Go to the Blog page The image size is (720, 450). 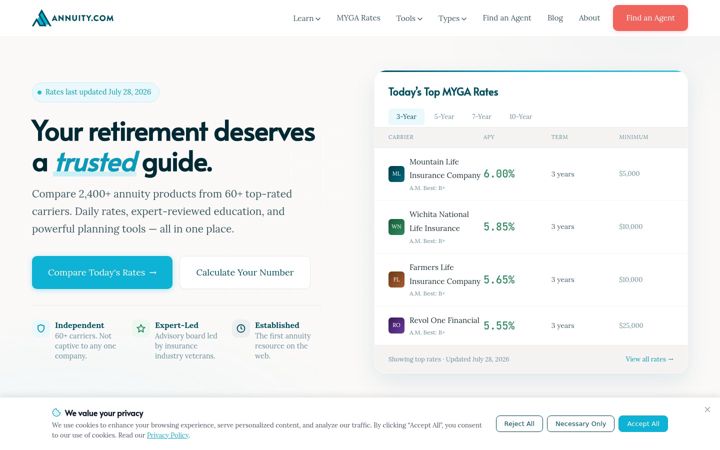pyautogui.click(x=555, y=18)
